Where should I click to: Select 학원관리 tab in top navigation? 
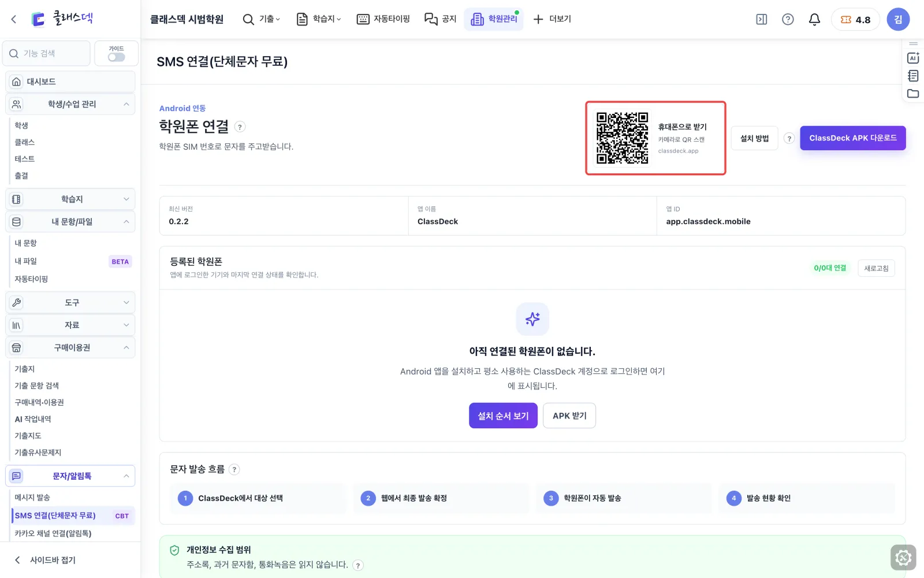point(494,19)
